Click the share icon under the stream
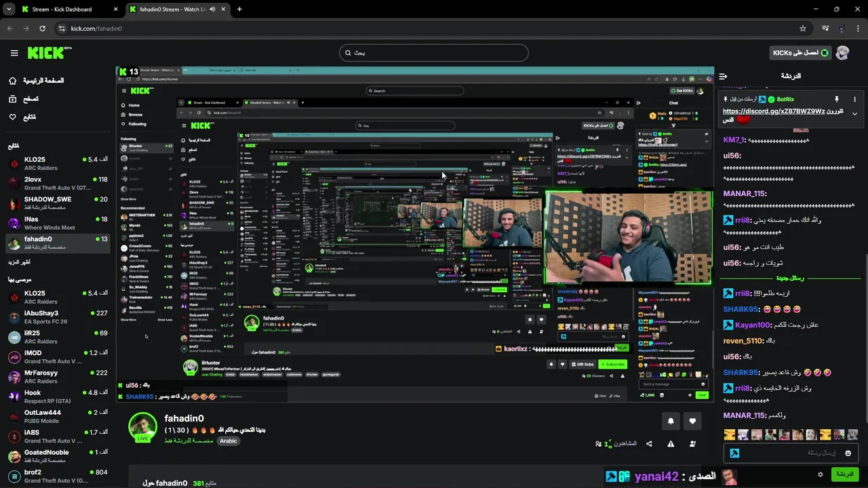Viewport: 868px width, 488px height. coord(649,444)
